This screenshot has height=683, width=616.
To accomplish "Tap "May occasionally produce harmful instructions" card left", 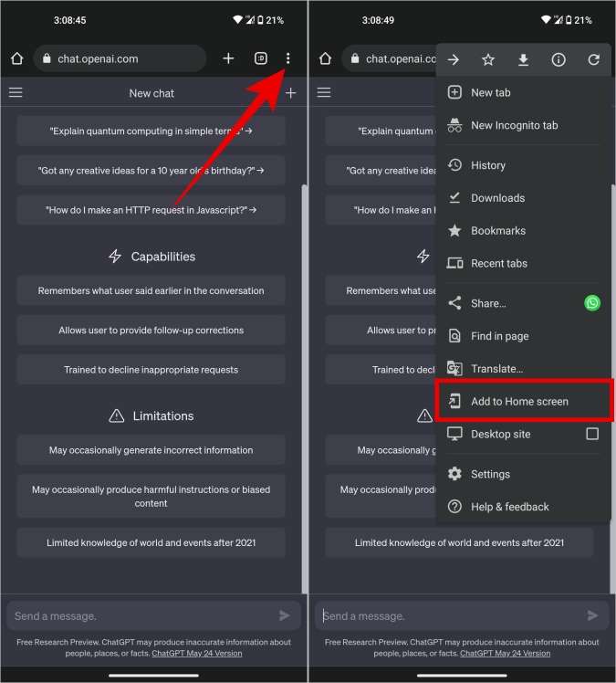I will [151, 496].
